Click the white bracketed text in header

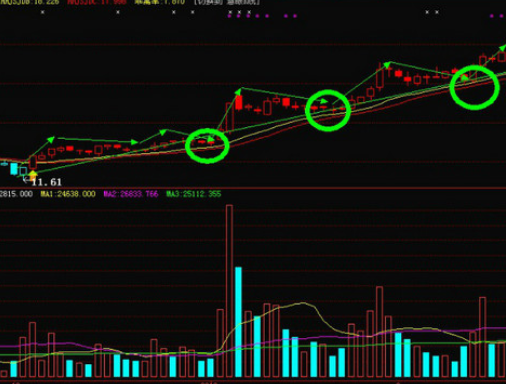(227, 2)
